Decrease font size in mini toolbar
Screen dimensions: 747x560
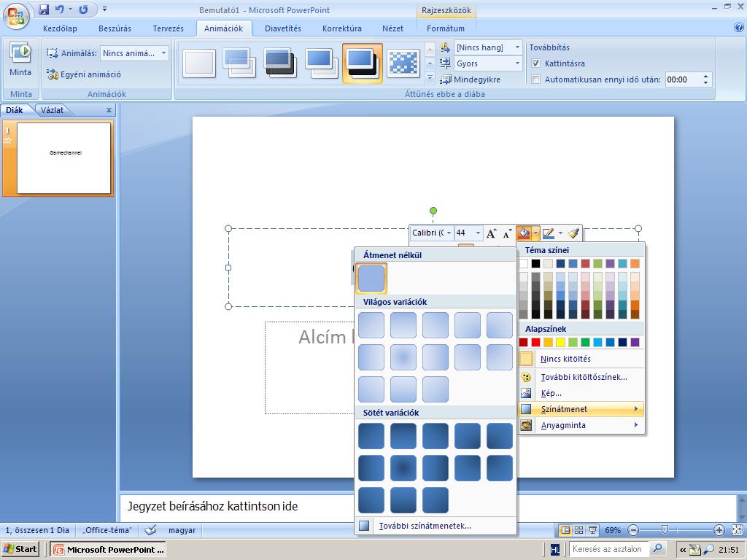pos(508,233)
